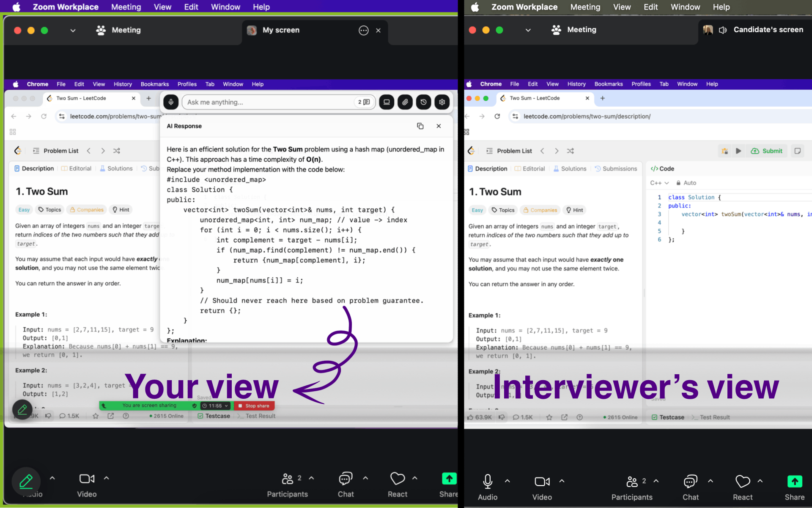Click Submit button in interviewer's LeetCode
Image resolution: width=812 pixels, height=508 pixels.
pyautogui.click(x=767, y=151)
